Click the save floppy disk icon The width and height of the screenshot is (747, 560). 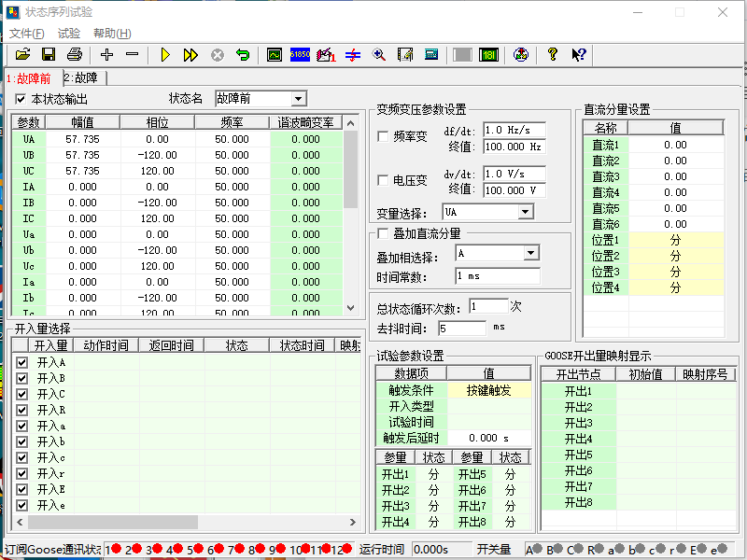[49, 55]
